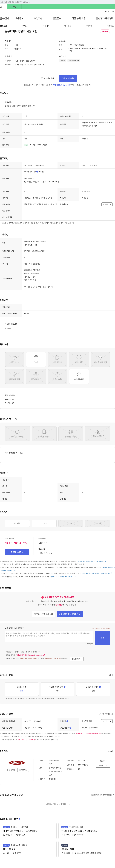Open the 실업급여 main menu
This screenshot has height=868, width=115.
[57, 19]
